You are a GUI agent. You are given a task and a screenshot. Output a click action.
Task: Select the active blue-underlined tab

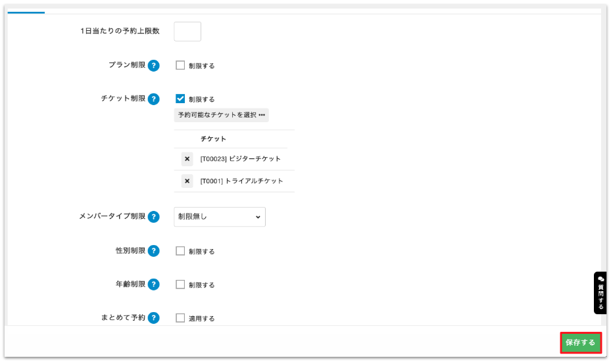tap(26, 12)
